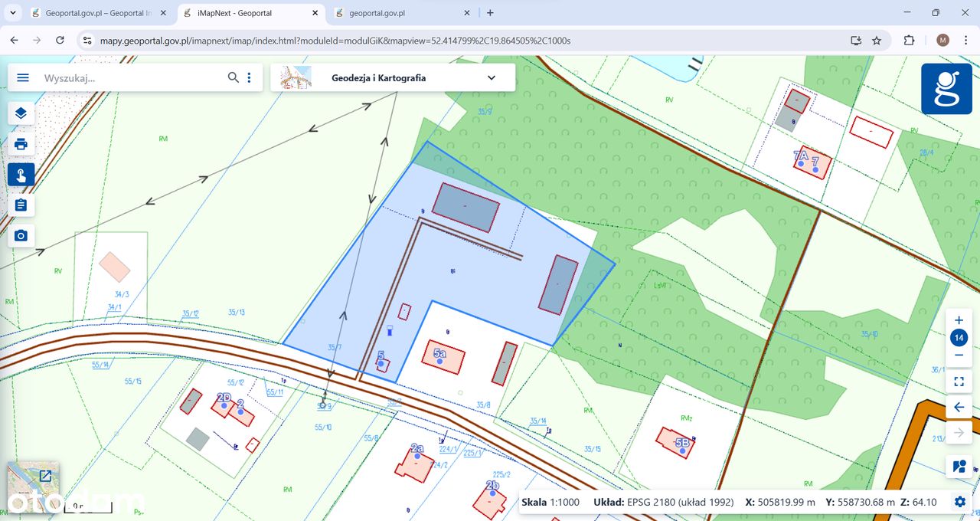
Task: Go back in browser history
Action: 15,40
